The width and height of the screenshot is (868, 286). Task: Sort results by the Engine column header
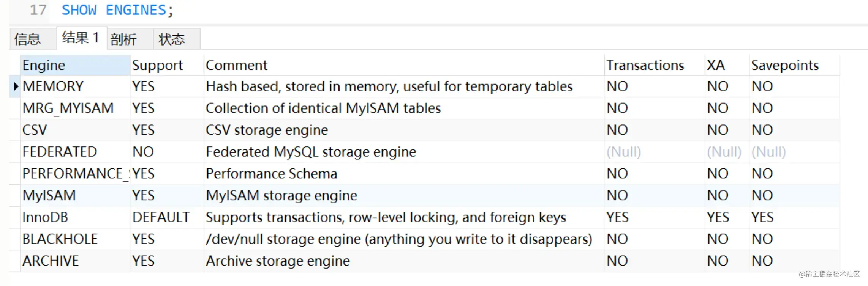(x=43, y=65)
